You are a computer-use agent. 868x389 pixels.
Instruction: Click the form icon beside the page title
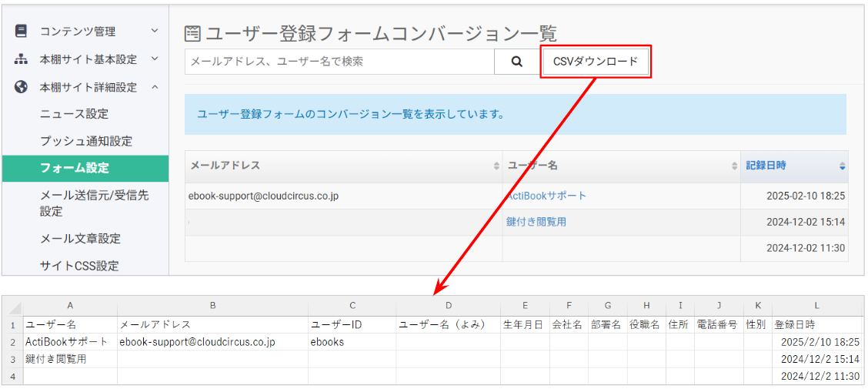click(x=192, y=34)
